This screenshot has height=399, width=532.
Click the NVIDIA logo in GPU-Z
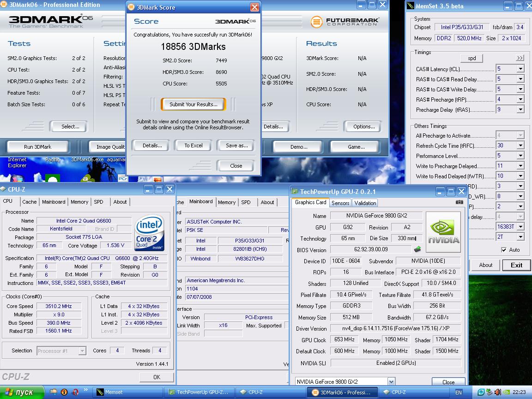click(x=443, y=232)
